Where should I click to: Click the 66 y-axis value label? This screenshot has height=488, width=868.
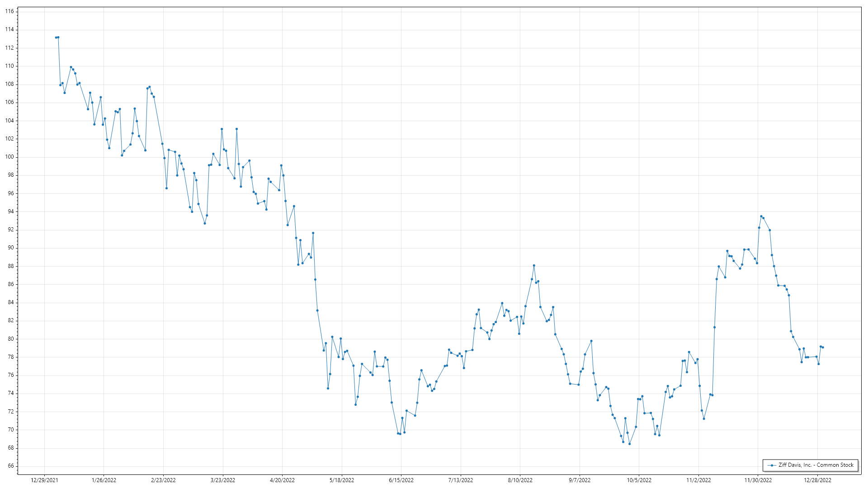click(10, 466)
